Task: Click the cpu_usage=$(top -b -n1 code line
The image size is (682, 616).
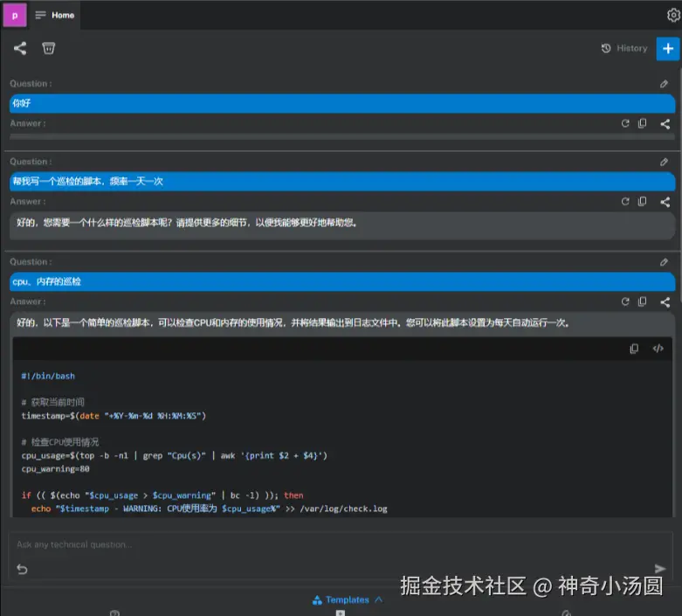Action: click(174, 456)
